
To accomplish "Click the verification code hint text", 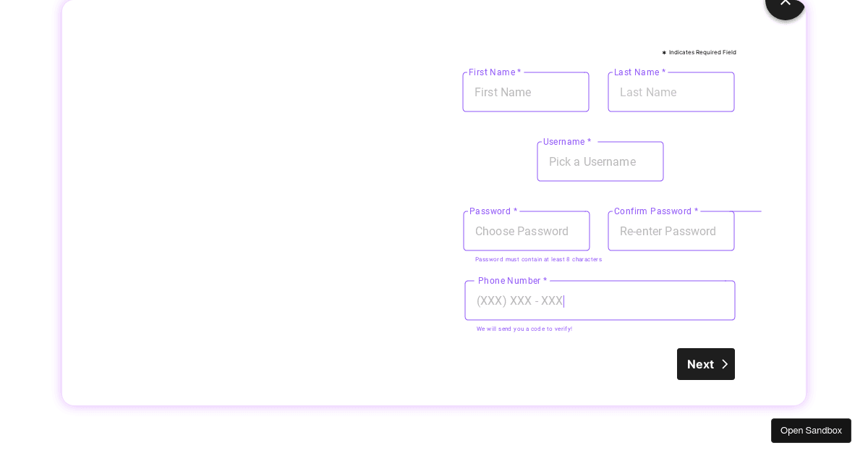I will 524,329.
